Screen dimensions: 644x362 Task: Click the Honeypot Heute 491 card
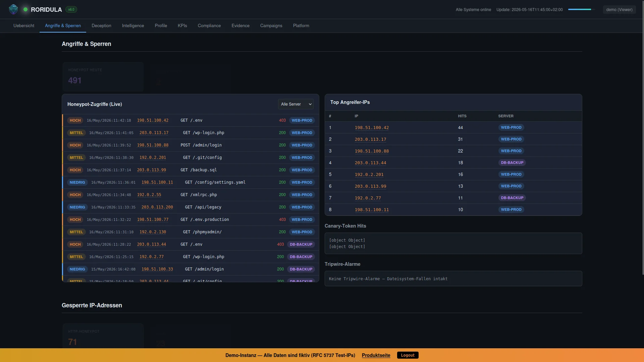103,77
